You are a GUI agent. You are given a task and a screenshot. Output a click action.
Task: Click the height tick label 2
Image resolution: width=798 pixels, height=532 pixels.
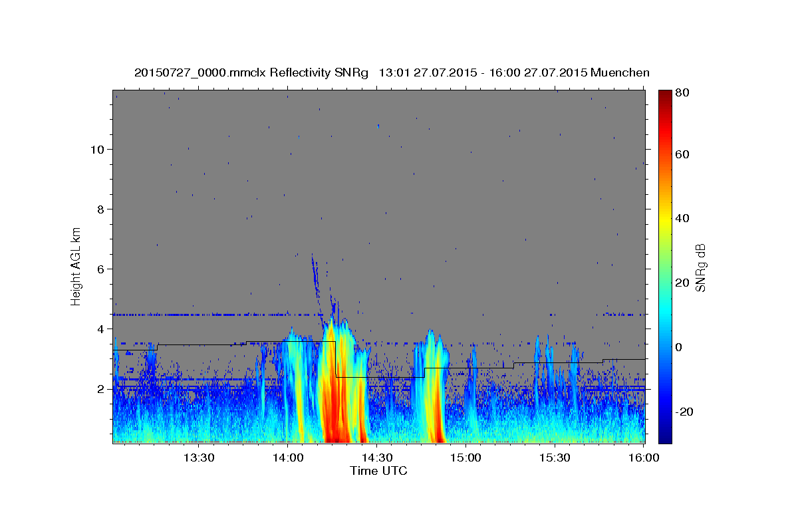click(x=100, y=389)
